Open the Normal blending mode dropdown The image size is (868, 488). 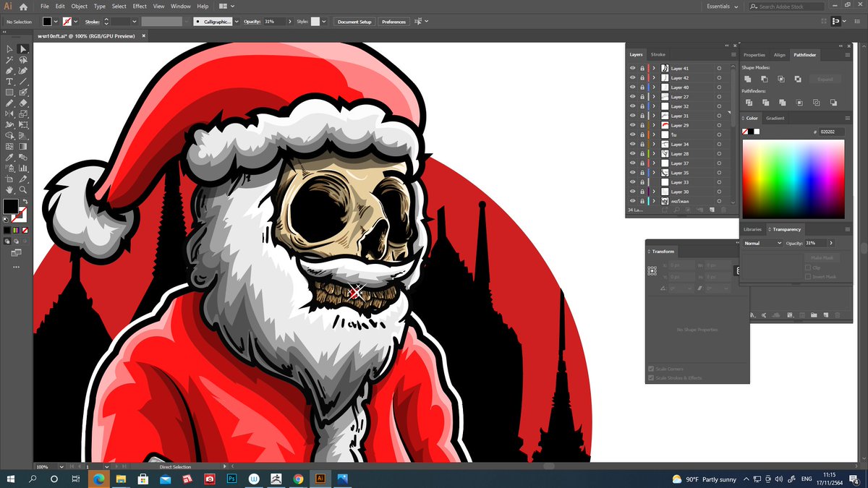[x=762, y=243]
